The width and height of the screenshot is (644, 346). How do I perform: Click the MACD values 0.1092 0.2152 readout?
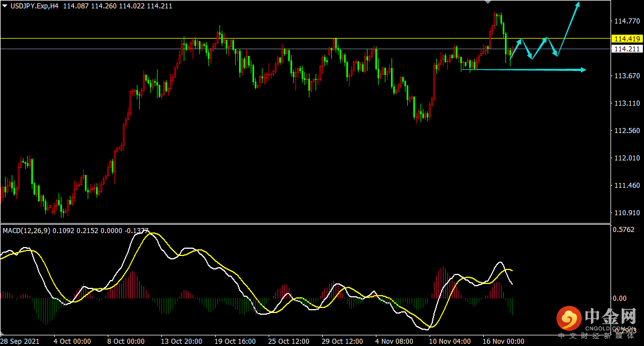[x=75, y=231]
